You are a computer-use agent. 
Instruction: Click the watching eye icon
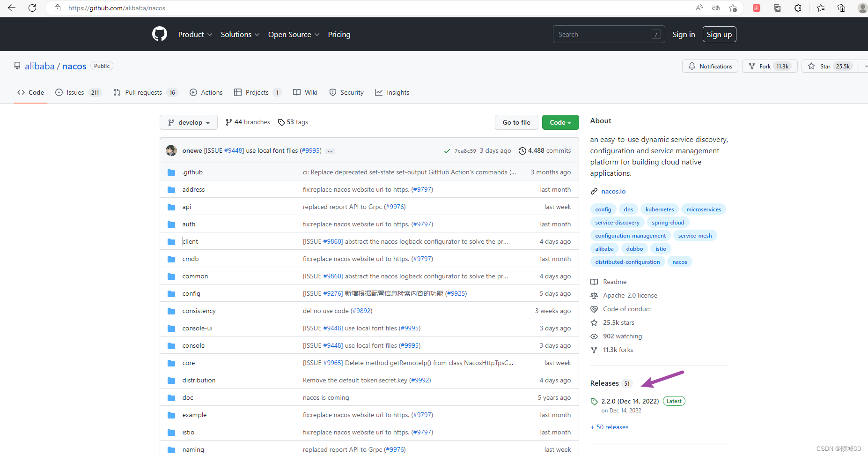(594, 336)
